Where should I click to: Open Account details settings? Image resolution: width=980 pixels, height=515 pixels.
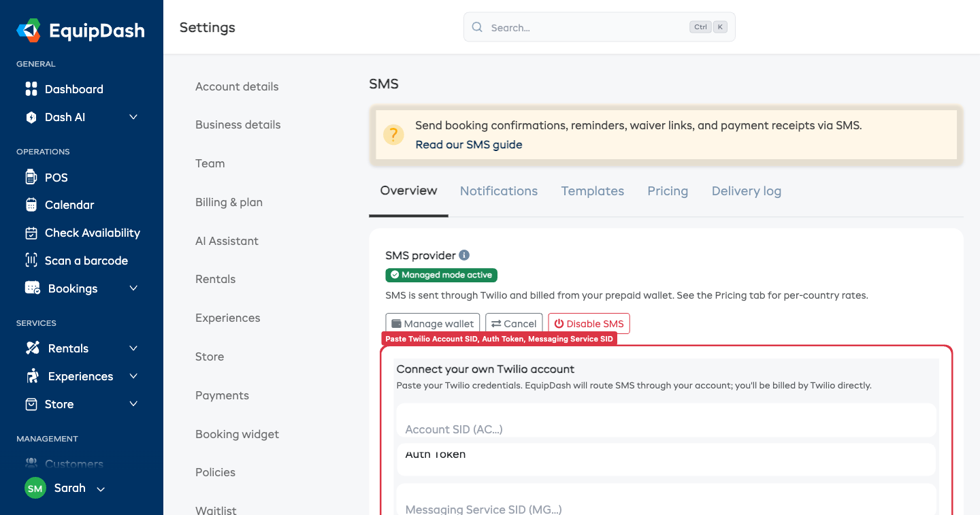237,86
